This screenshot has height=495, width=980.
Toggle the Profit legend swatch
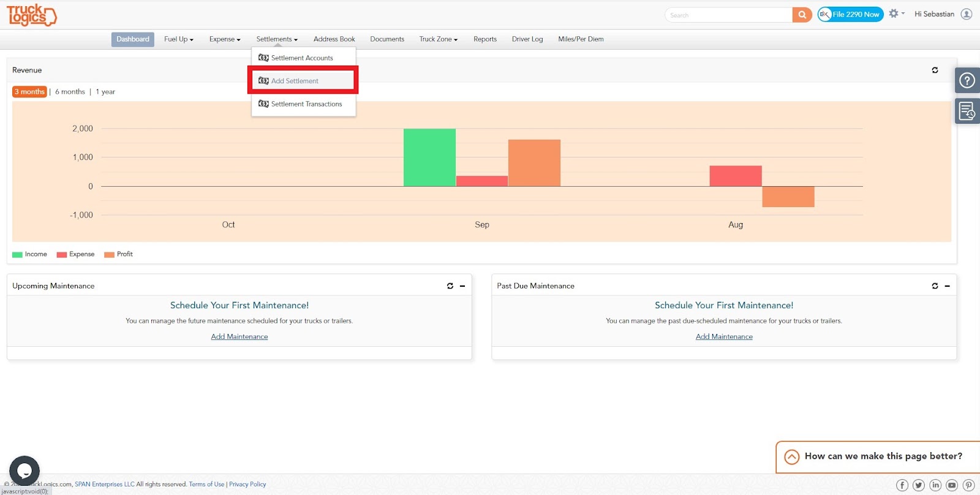[x=109, y=255]
